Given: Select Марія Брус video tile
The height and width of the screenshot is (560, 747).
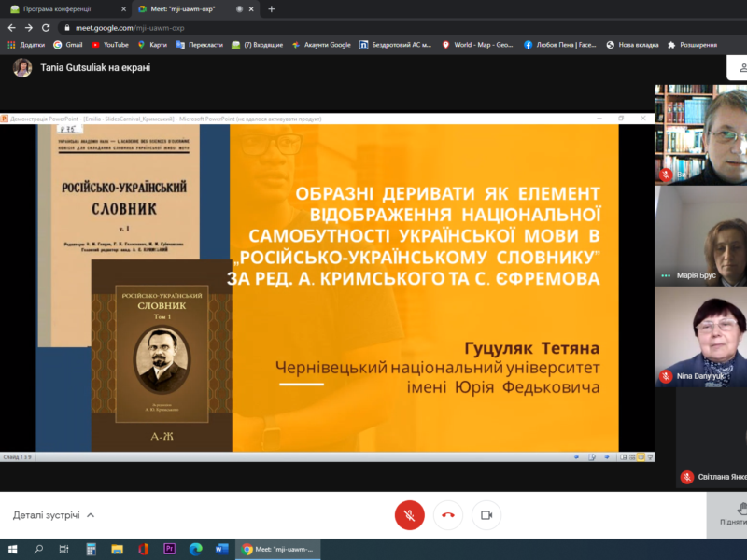Looking at the screenshot, I should 700,235.
